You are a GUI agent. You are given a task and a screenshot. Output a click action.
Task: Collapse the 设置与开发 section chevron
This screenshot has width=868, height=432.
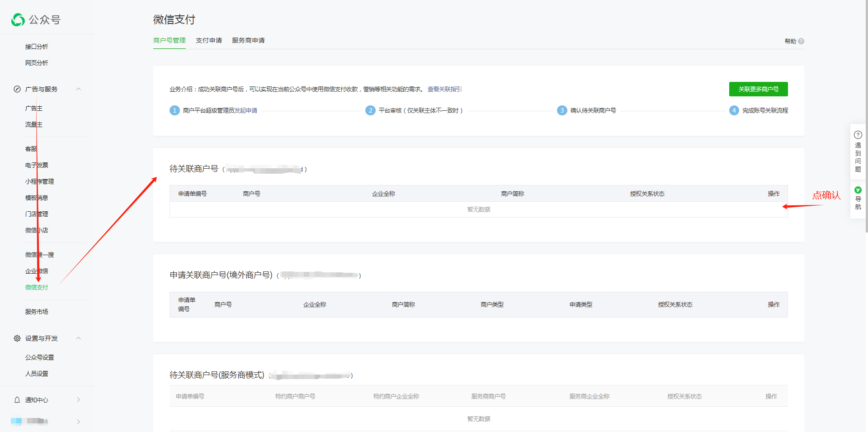(x=79, y=338)
